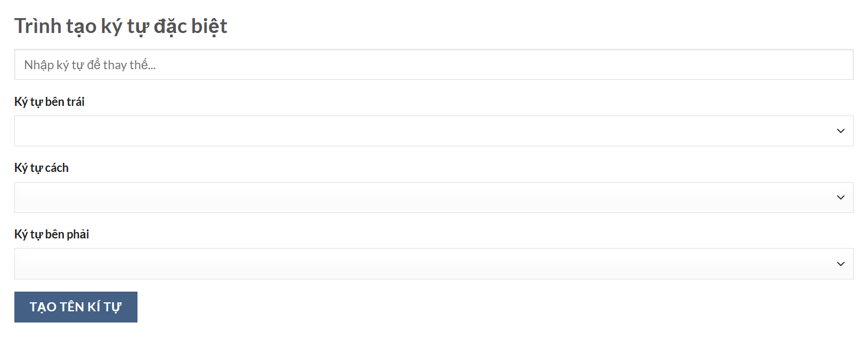Open the "Ký tự bên trái" dropdown
868x339 pixels.
pyautogui.click(x=433, y=131)
